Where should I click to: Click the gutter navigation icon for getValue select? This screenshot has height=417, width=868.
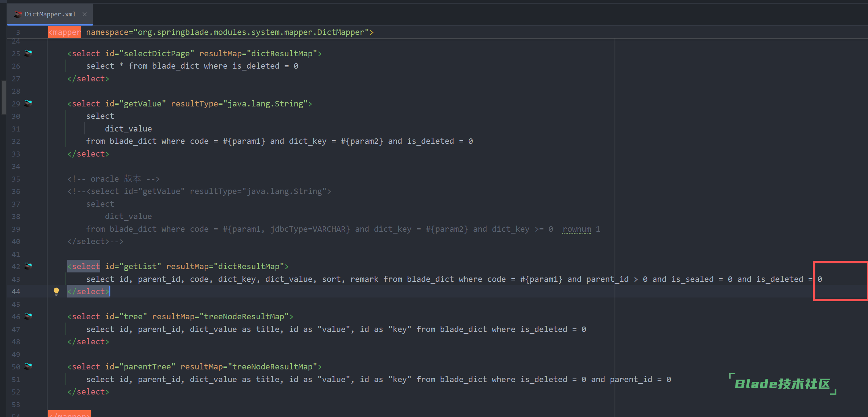(28, 103)
